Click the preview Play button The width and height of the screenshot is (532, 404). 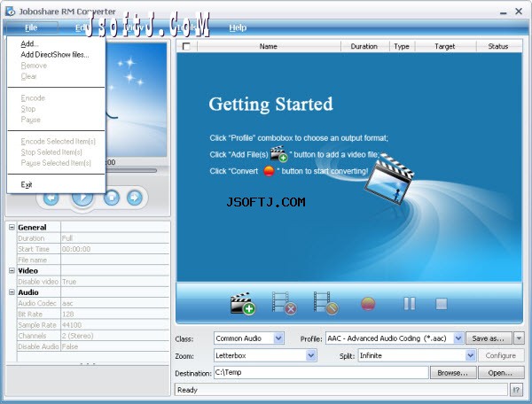point(82,198)
